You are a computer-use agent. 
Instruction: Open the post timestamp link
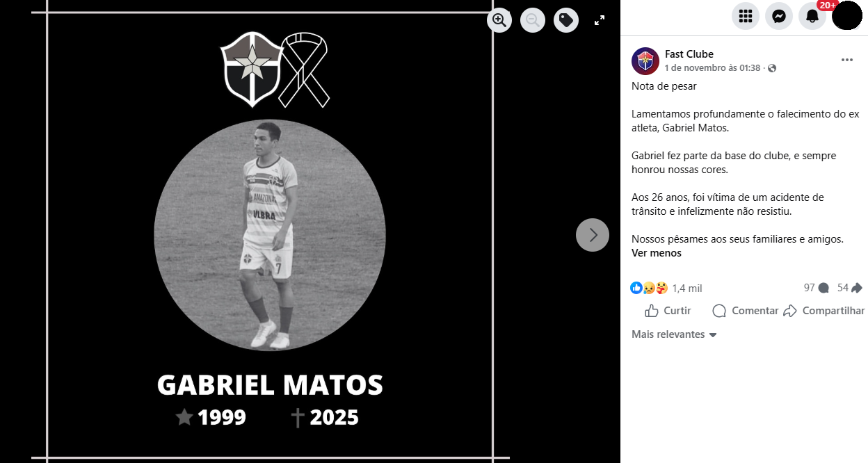(x=712, y=68)
